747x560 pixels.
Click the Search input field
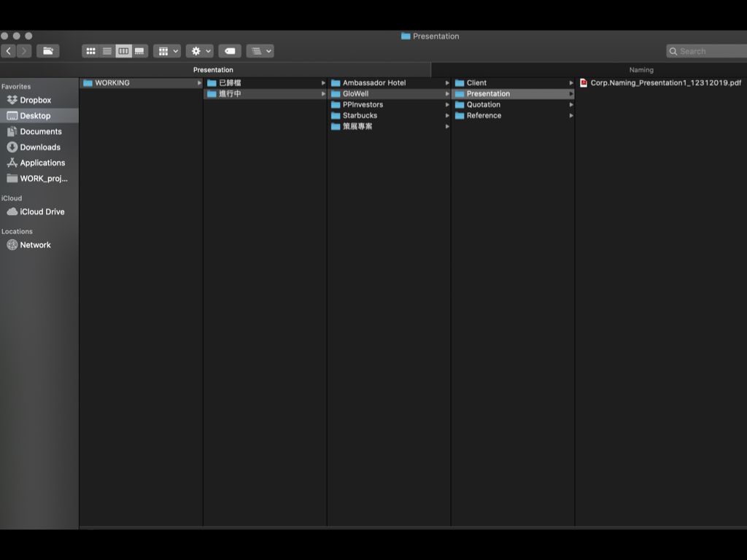[x=707, y=51]
